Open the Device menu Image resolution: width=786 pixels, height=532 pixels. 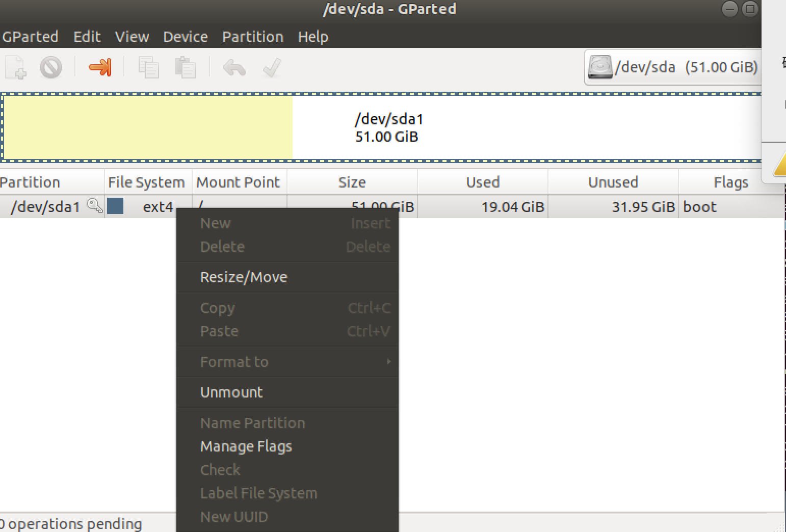[x=186, y=37]
